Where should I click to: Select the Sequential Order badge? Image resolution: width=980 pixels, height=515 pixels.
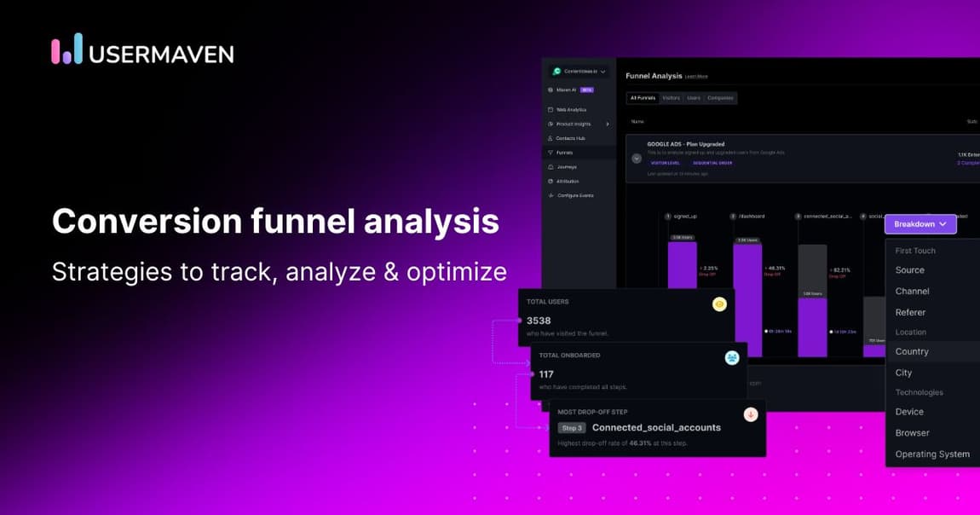pyautogui.click(x=712, y=162)
